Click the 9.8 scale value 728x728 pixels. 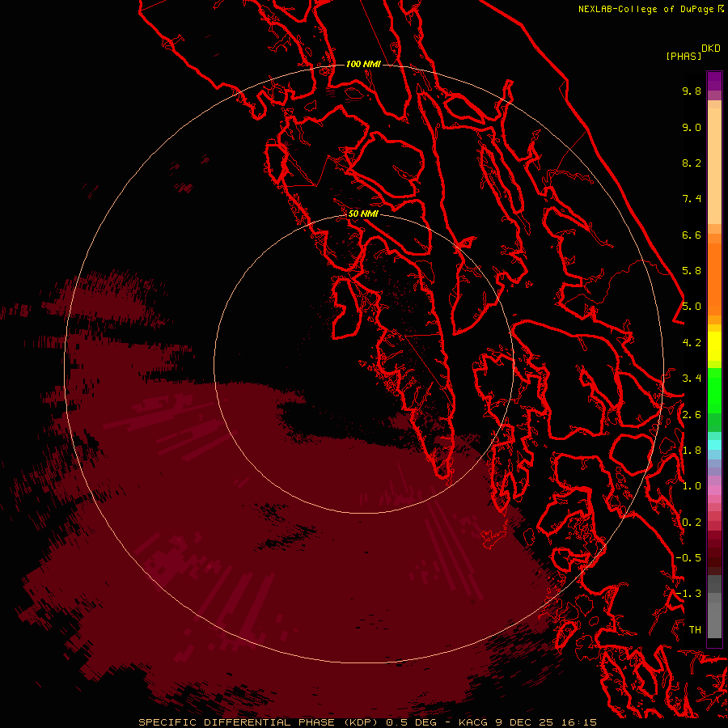point(692,91)
